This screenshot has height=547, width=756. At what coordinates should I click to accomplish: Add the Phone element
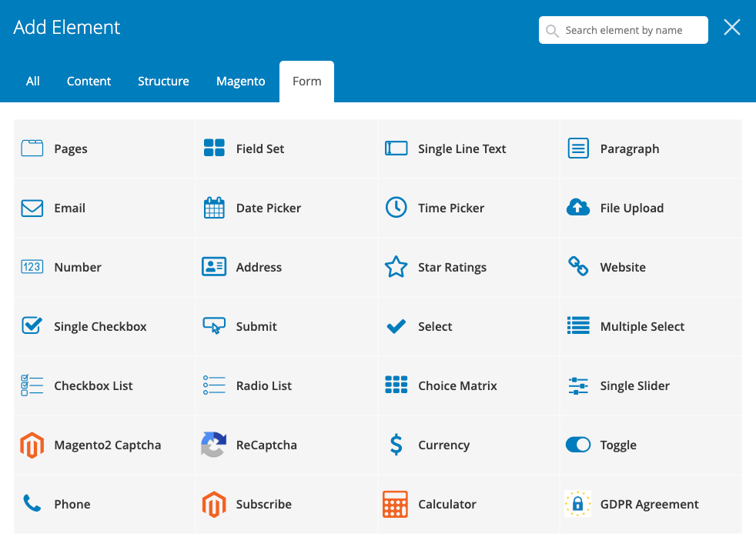coord(105,504)
